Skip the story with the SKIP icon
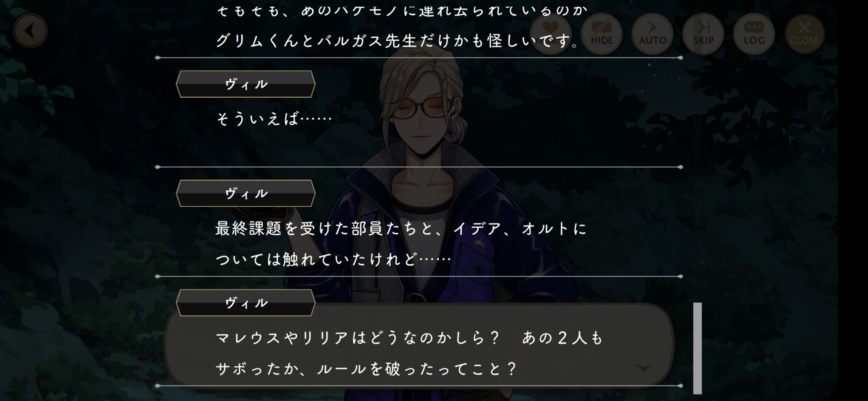This screenshot has height=401, width=868. [703, 34]
